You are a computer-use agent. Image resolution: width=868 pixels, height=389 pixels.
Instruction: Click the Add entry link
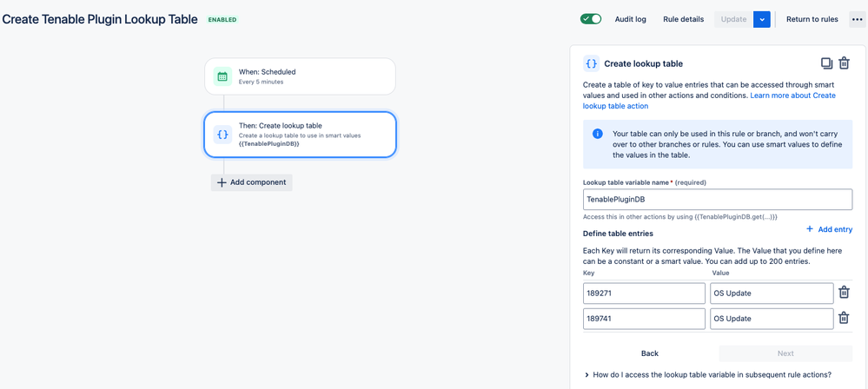[829, 229]
